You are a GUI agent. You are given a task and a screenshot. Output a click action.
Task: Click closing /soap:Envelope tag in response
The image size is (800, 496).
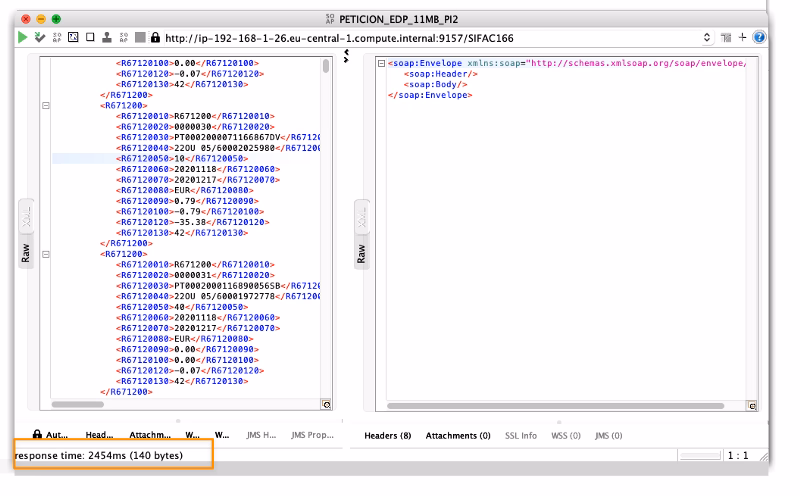(430, 95)
